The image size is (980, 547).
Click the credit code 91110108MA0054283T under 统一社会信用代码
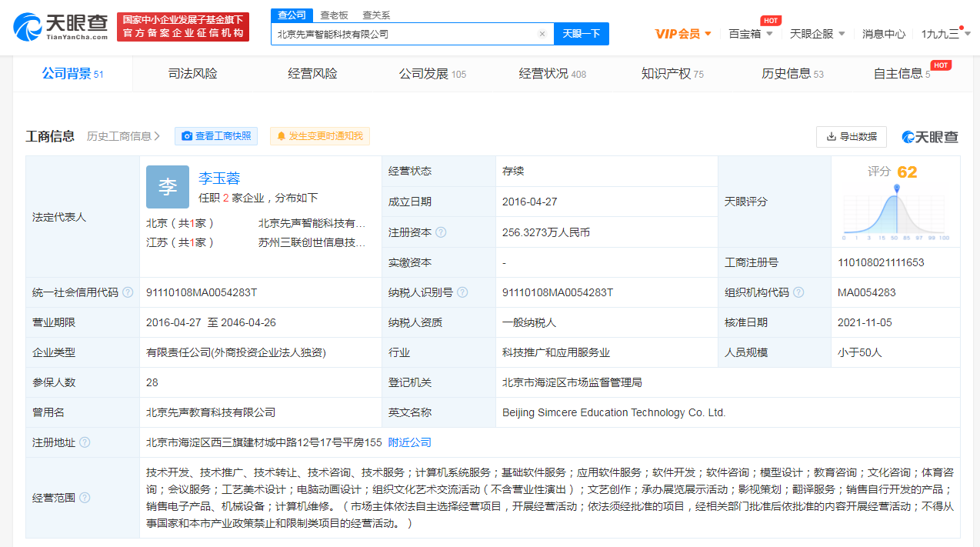[202, 292]
